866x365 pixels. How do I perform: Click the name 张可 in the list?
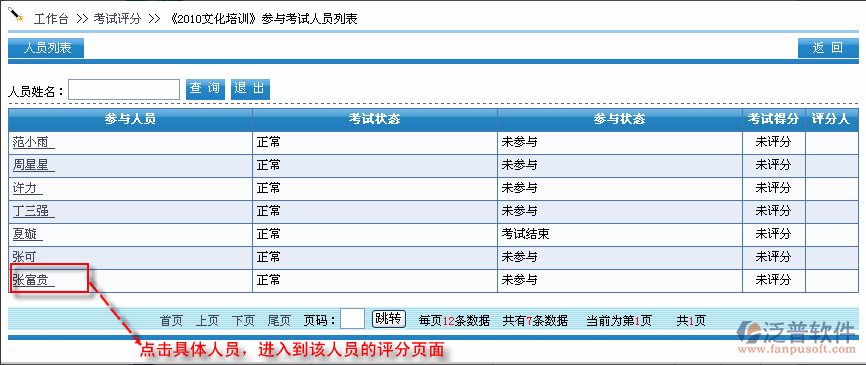(x=24, y=257)
